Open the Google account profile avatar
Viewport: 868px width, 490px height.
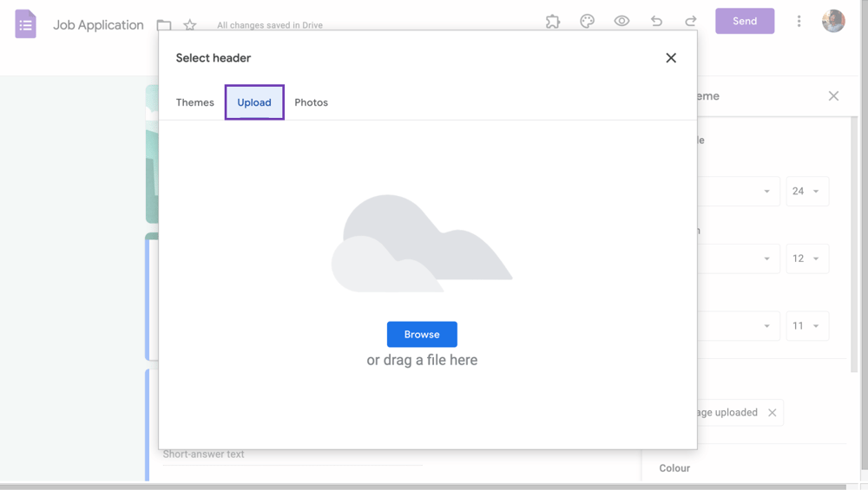coord(833,22)
